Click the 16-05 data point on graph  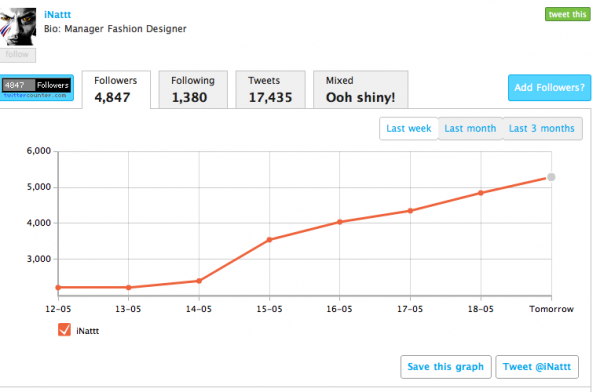coord(340,222)
